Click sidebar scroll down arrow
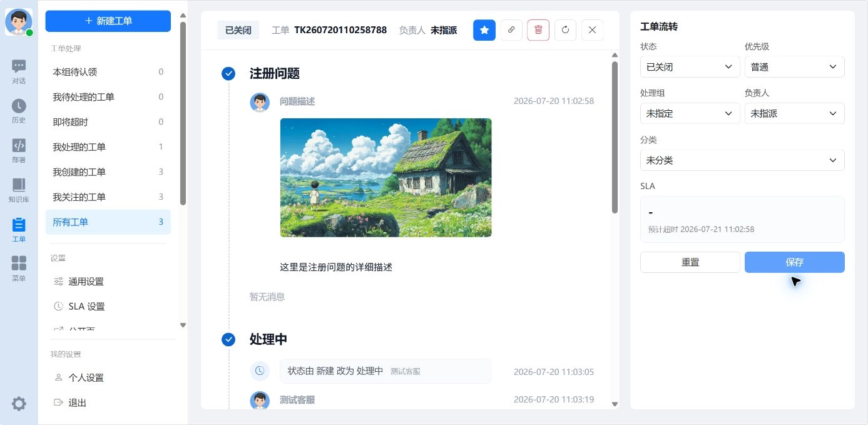Viewport: 868px width, 425px height. (183, 325)
